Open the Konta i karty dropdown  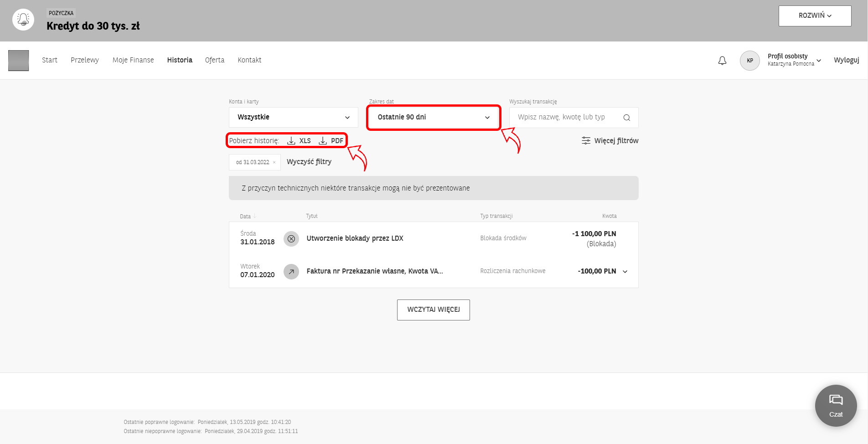click(x=293, y=118)
